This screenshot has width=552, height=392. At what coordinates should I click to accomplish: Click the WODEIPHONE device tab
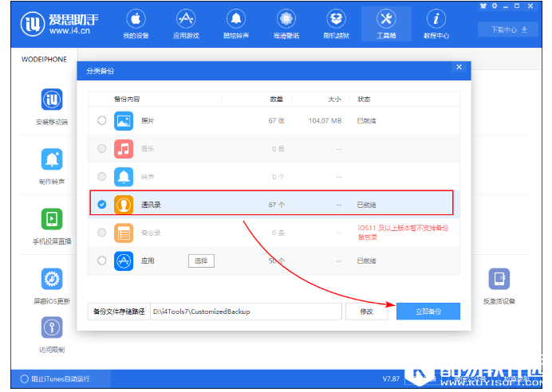coord(44,59)
